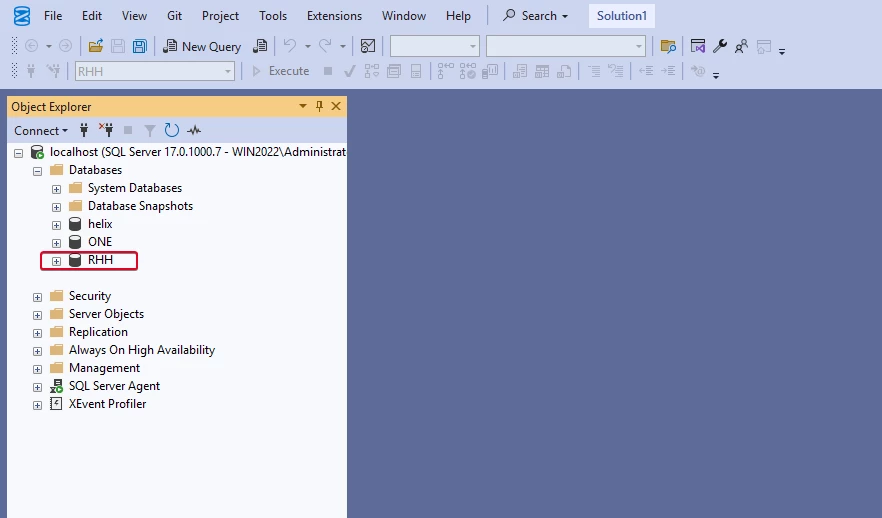882x518 pixels.
Task: Click the Change Connection icon beside the plug
Action: pyautogui.click(x=53, y=71)
